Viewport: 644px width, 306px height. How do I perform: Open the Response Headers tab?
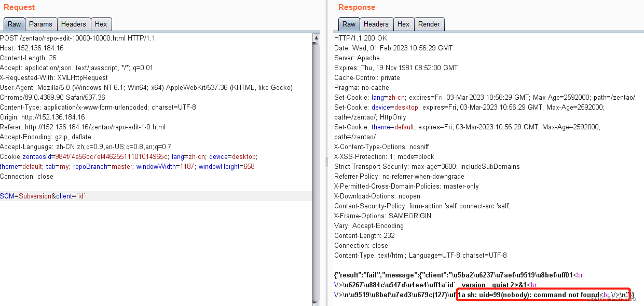(x=376, y=24)
